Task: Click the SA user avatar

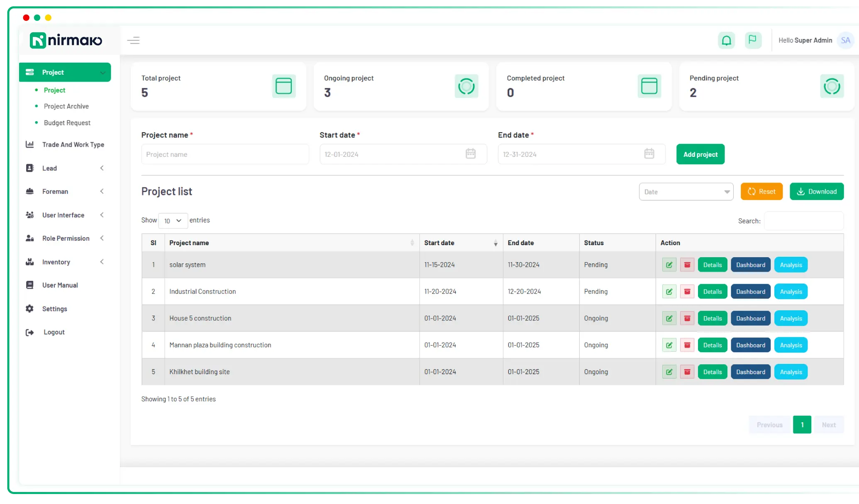Action: (845, 41)
